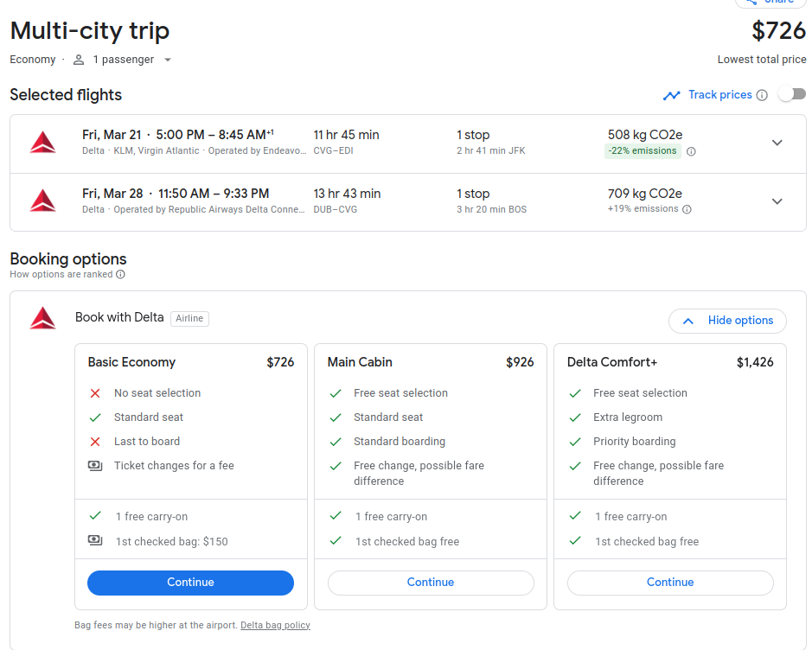
Task: Open the Economy cabin class selector
Action: click(x=32, y=60)
